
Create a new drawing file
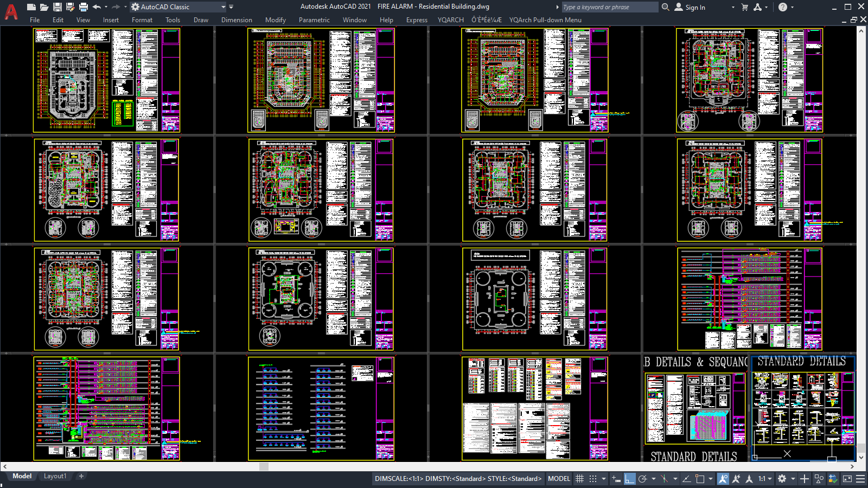tap(30, 7)
